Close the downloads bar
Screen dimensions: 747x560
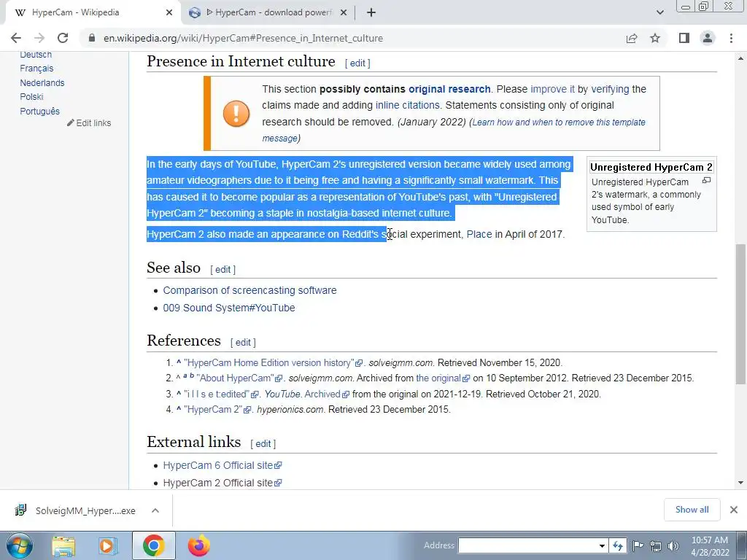tap(734, 510)
